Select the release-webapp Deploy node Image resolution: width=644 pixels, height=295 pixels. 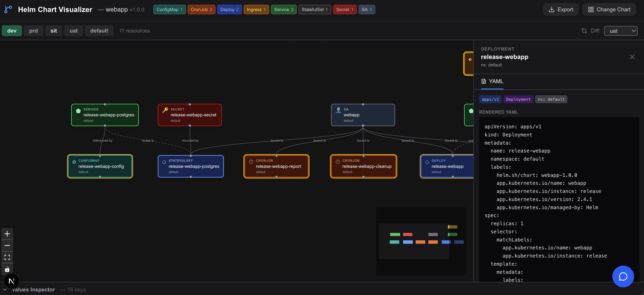(x=447, y=166)
